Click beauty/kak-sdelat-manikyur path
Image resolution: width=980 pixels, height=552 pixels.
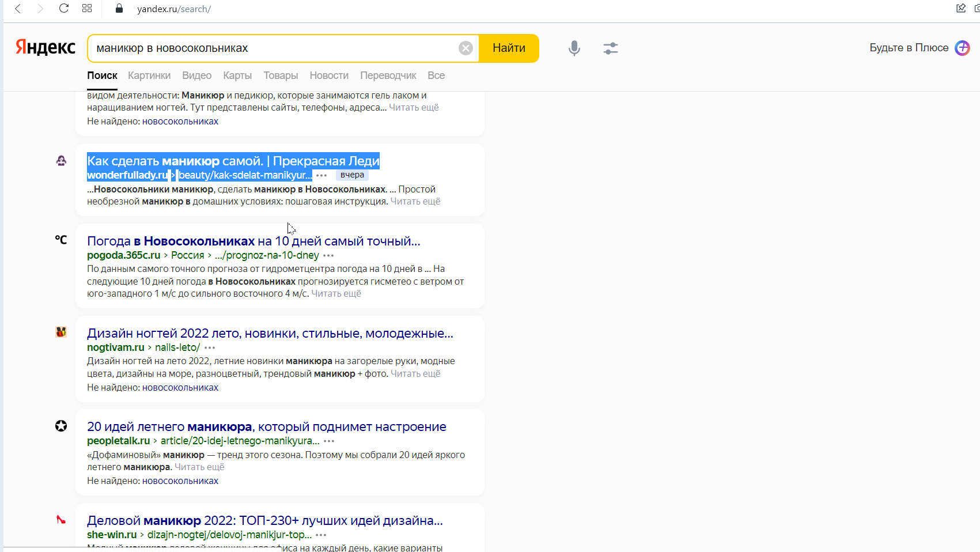(x=245, y=175)
